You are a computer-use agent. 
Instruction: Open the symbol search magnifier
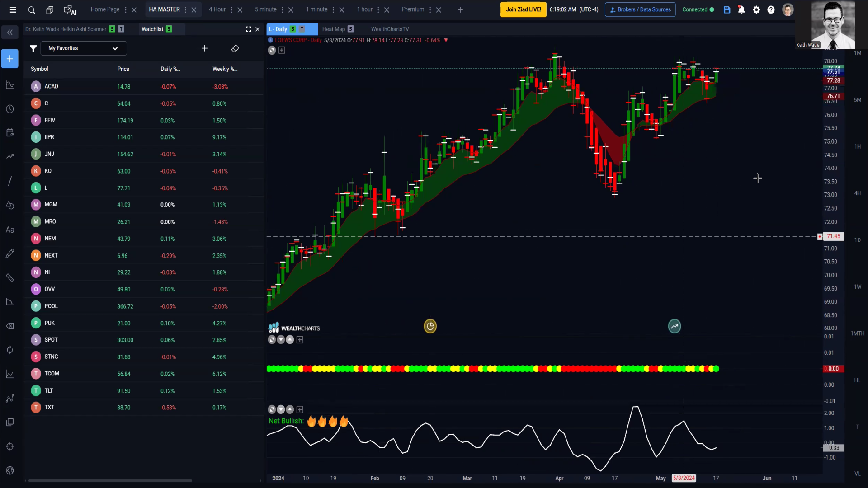click(32, 9)
